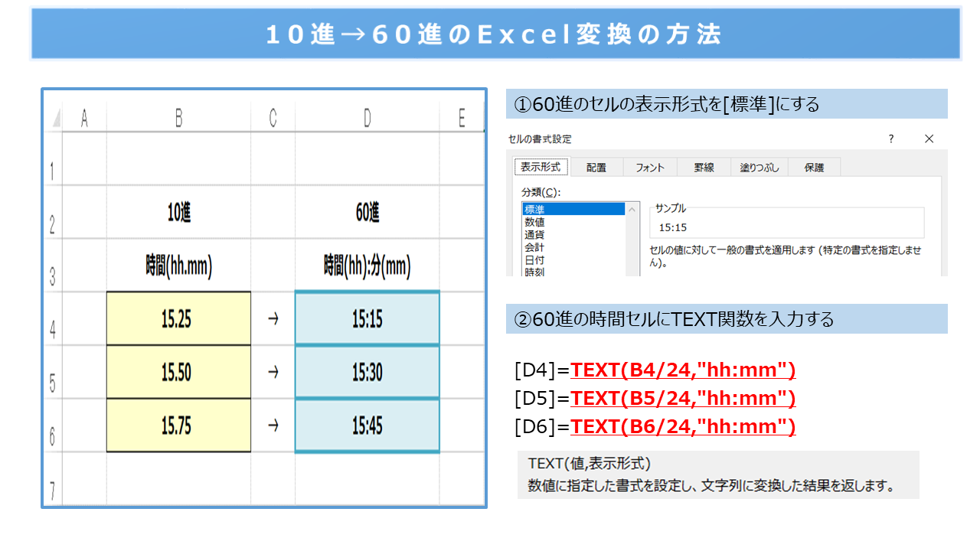This screenshot has width=980, height=551.
Task: Click the 10進 header cell
Action: (178, 212)
